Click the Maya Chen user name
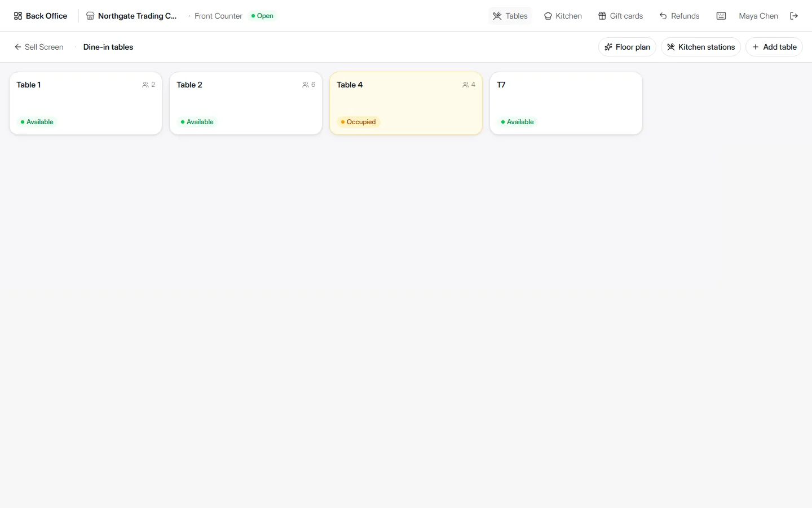 758,16
